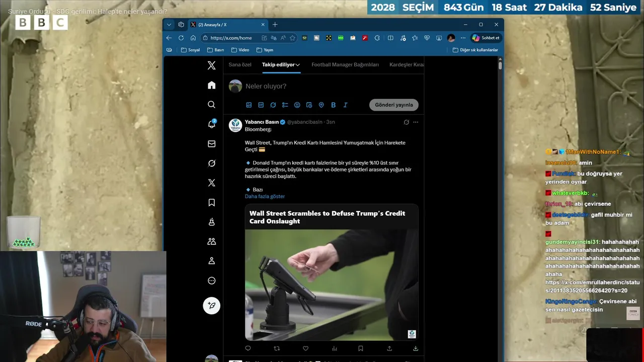The height and width of the screenshot is (362, 644).
Task: Open Notifications bell with badge
Action: (x=212, y=124)
